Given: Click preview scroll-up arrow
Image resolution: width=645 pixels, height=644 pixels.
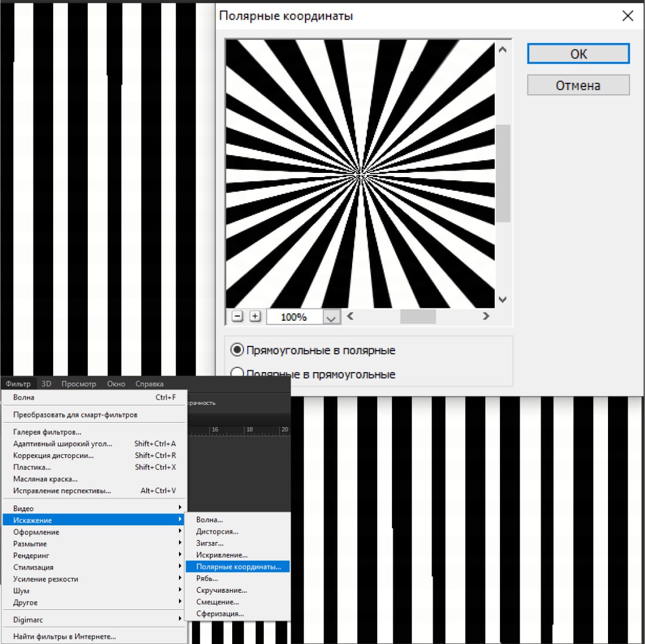Looking at the screenshot, I should point(502,49).
